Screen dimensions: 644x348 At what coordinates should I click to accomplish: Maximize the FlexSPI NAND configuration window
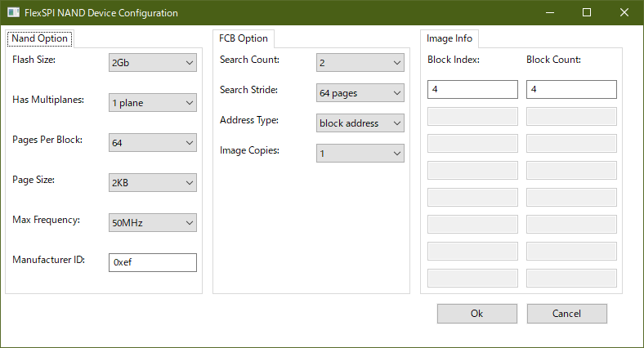pos(587,13)
